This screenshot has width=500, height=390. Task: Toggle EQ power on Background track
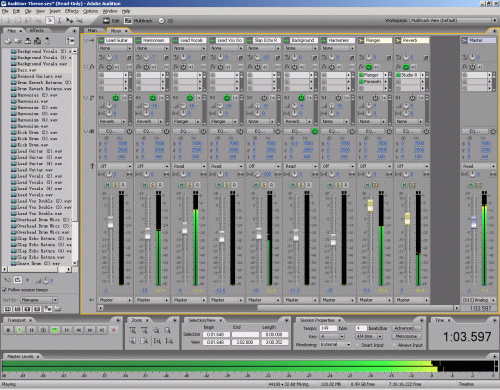pyautogui.click(x=315, y=131)
